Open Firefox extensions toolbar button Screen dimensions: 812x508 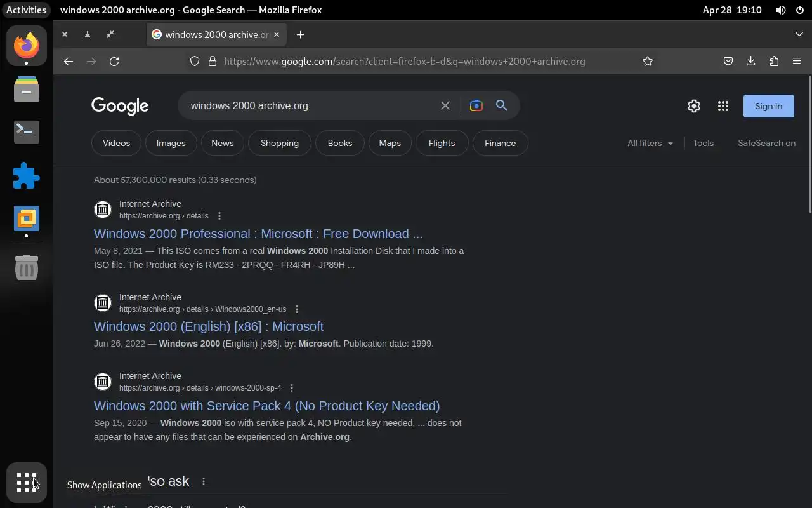[774, 61]
